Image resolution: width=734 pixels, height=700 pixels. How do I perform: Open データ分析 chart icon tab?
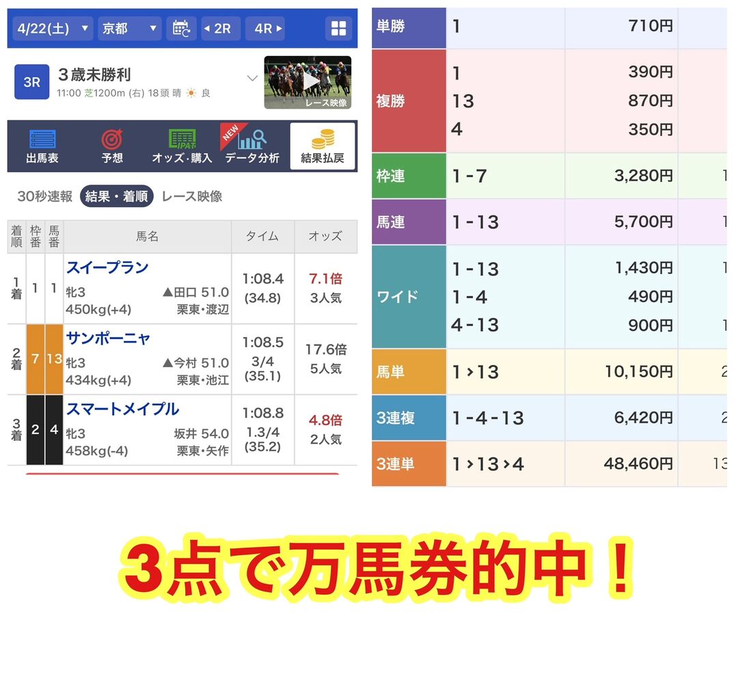pos(252,146)
